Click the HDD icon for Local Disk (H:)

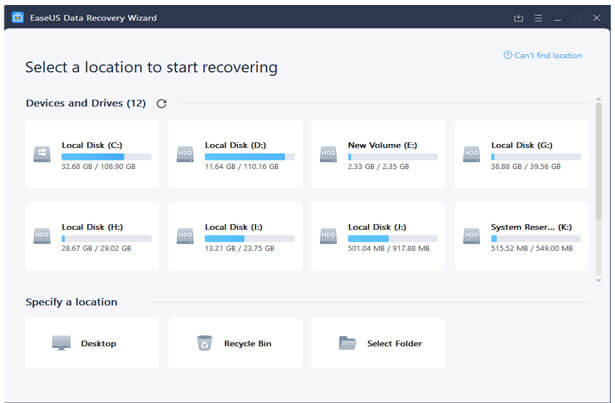42,236
